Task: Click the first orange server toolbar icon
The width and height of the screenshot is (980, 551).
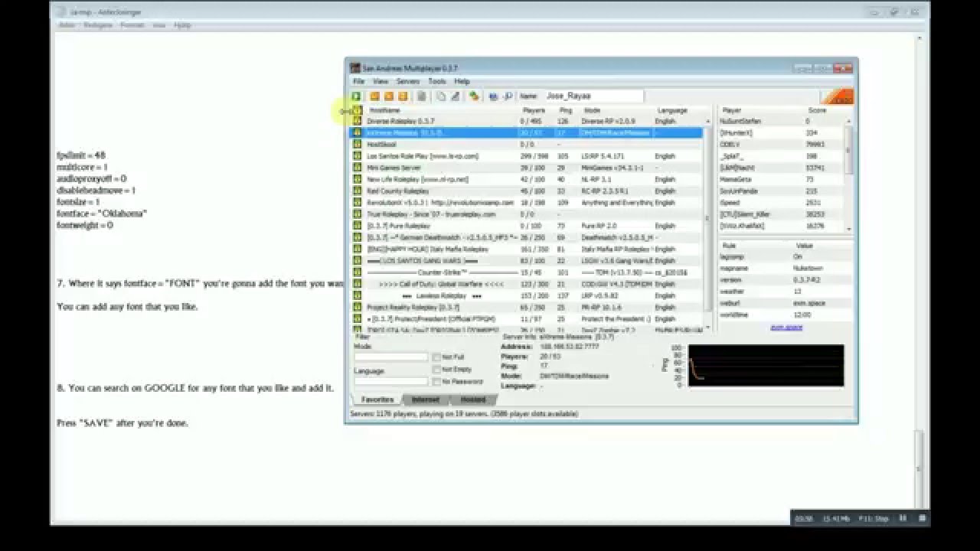Action: pos(374,96)
